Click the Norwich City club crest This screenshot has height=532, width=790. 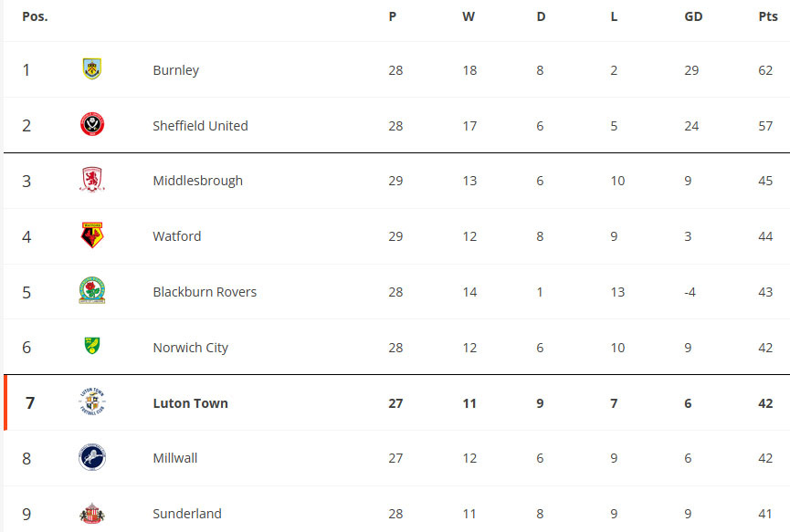pyautogui.click(x=92, y=346)
